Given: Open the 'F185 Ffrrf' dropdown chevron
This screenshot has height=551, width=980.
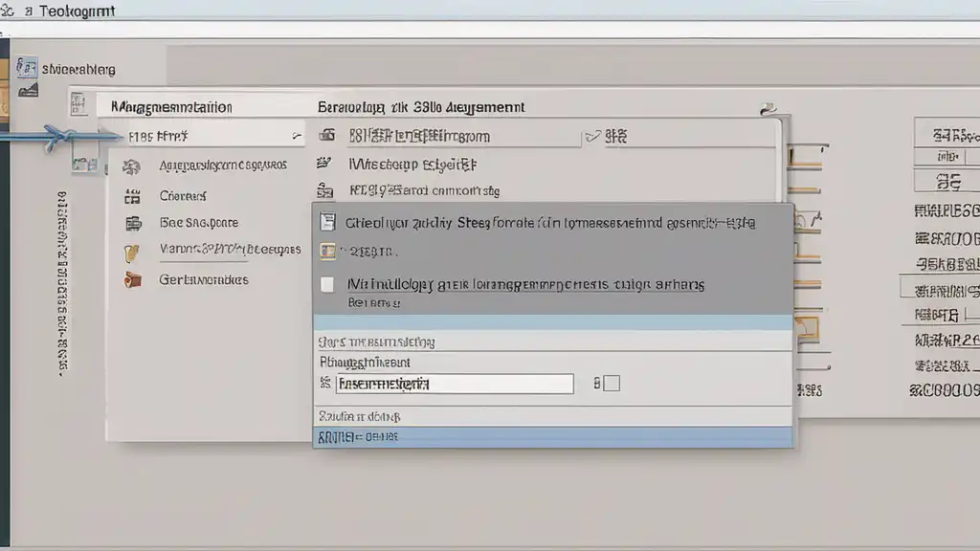Looking at the screenshot, I should pos(297,136).
